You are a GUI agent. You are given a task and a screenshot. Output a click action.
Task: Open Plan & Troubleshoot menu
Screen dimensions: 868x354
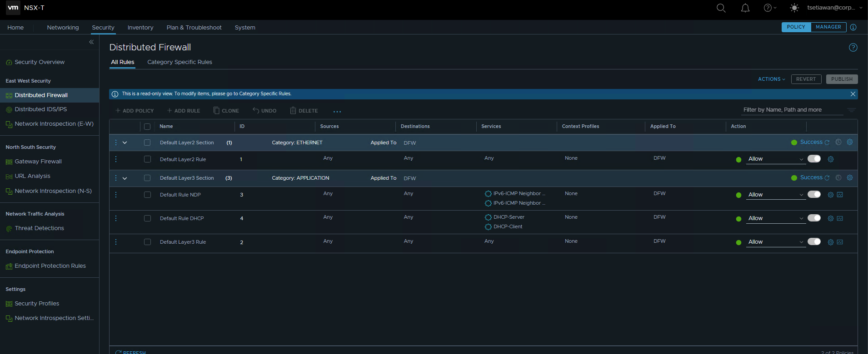[x=194, y=28]
